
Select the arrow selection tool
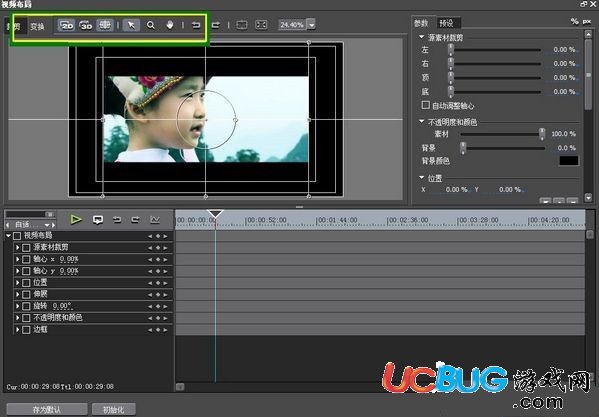click(131, 25)
